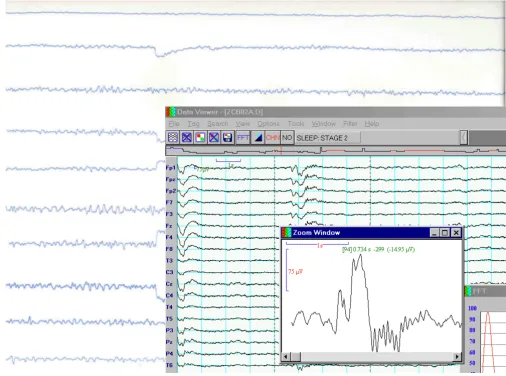Select the T6 channel label
This screenshot has height=376, width=506.
click(x=169, y=365)
